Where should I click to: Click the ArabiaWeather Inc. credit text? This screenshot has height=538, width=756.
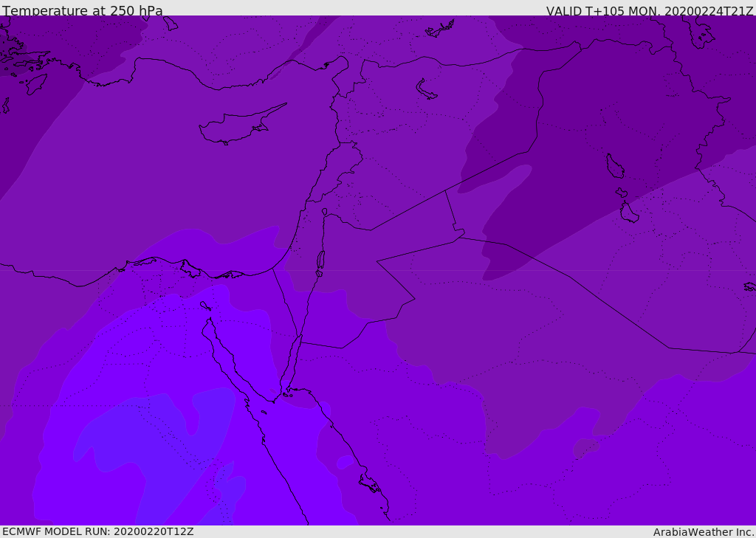[704, 532]
